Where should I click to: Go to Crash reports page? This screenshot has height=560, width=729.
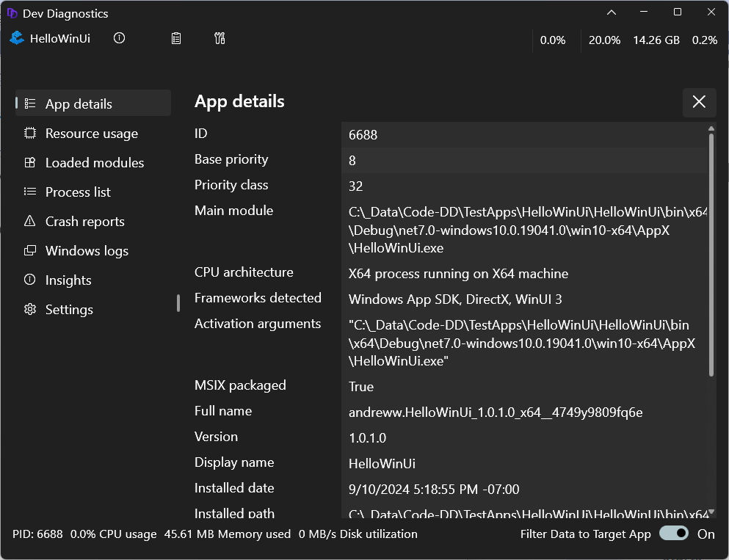point(93,221)
